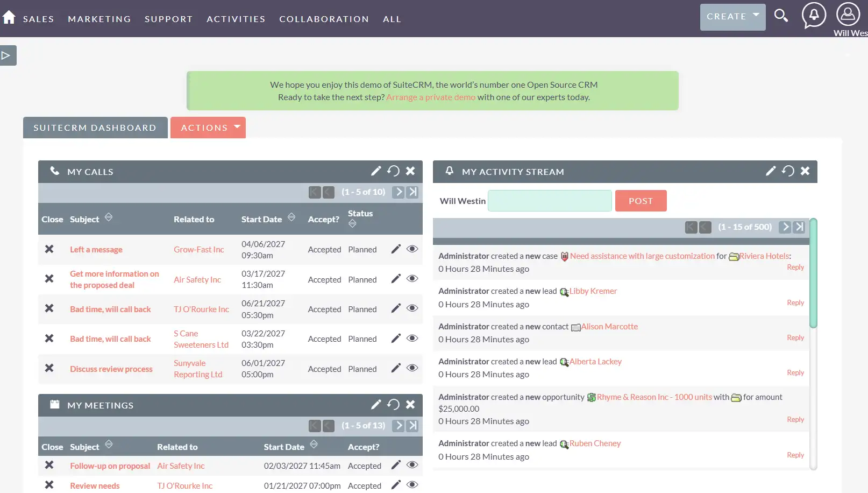
Task: Open the Support menu
Action: click(x=168, y=19)
